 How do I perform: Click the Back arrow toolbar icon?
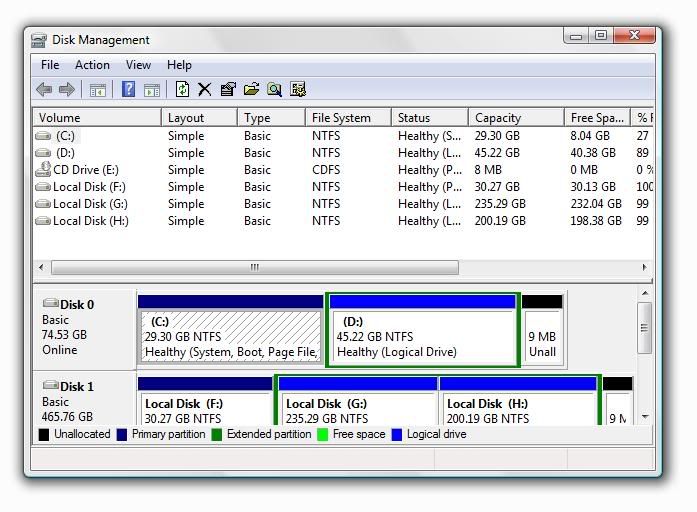click(44, 90)
